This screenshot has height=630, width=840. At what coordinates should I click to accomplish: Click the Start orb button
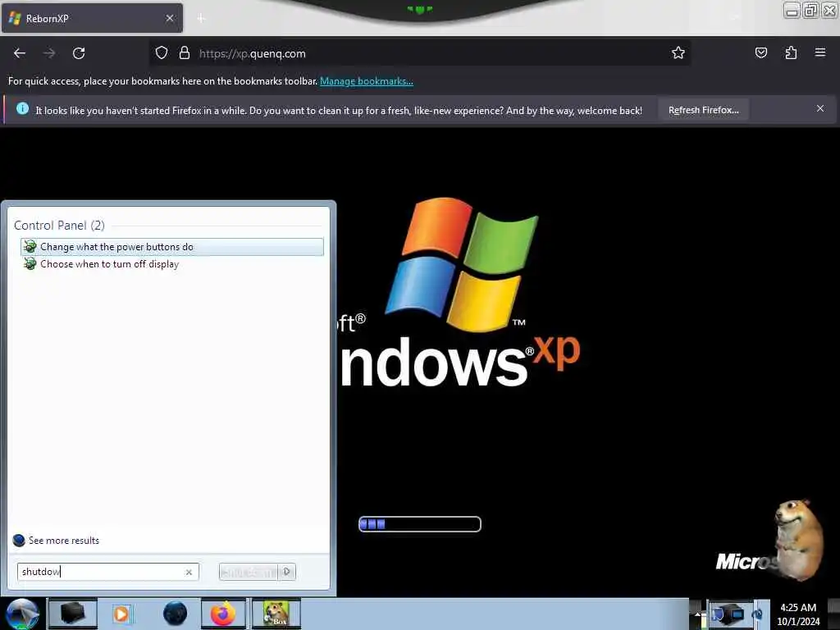22,614
